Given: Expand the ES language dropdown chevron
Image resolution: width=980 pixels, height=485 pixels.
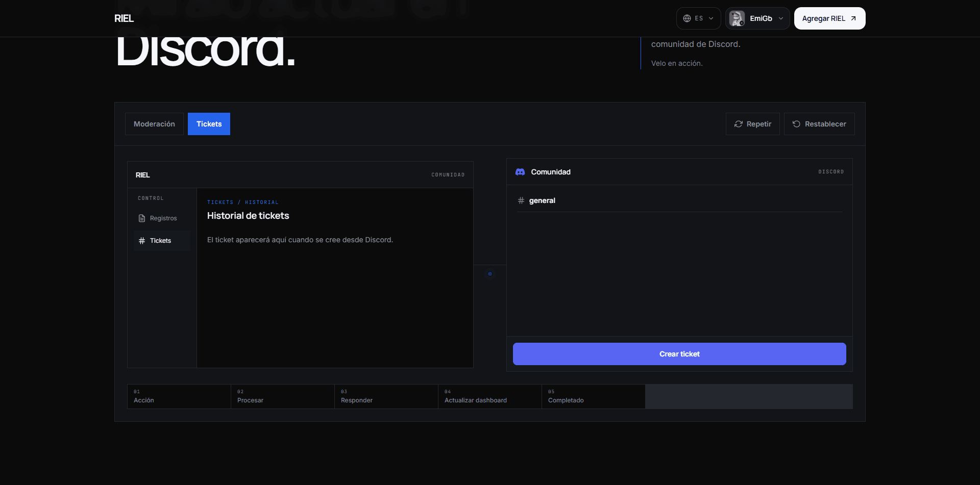Looking at the screenshot, I should pyautogui.click(x=711, y=18).
